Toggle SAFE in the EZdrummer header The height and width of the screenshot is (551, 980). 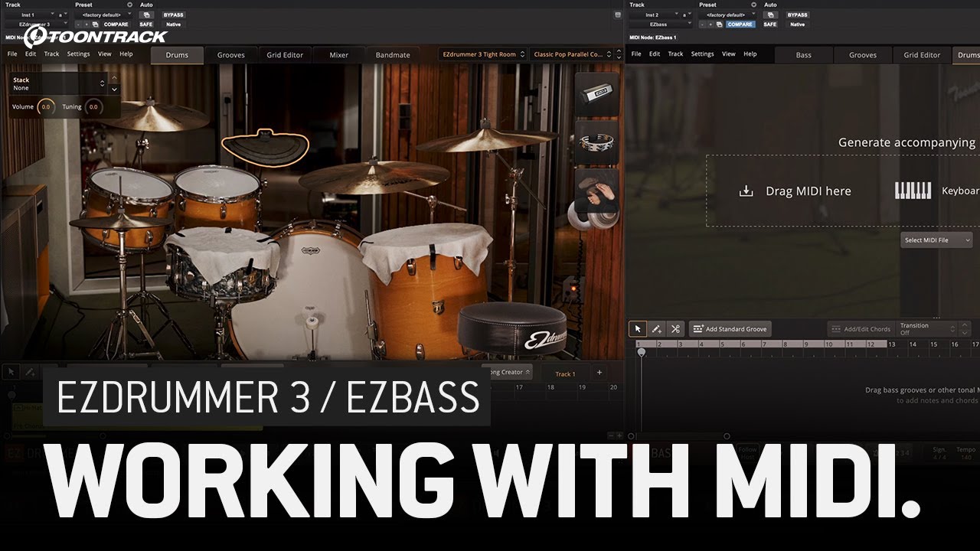(x=146, y=24)
